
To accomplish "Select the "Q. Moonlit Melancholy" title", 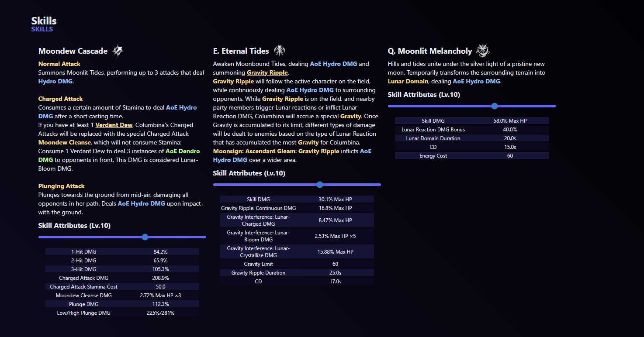I will [x=430, y=51].
